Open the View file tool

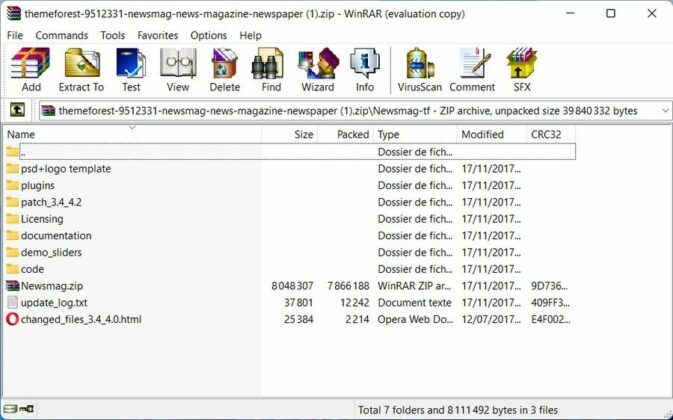178,70
